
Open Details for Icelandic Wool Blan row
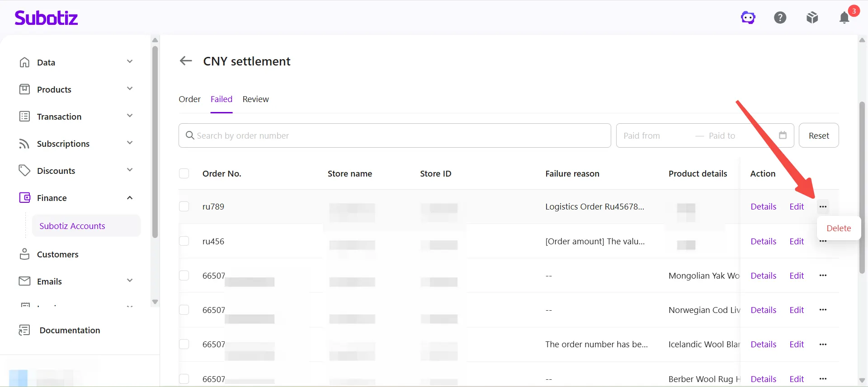tap(763, 344)
